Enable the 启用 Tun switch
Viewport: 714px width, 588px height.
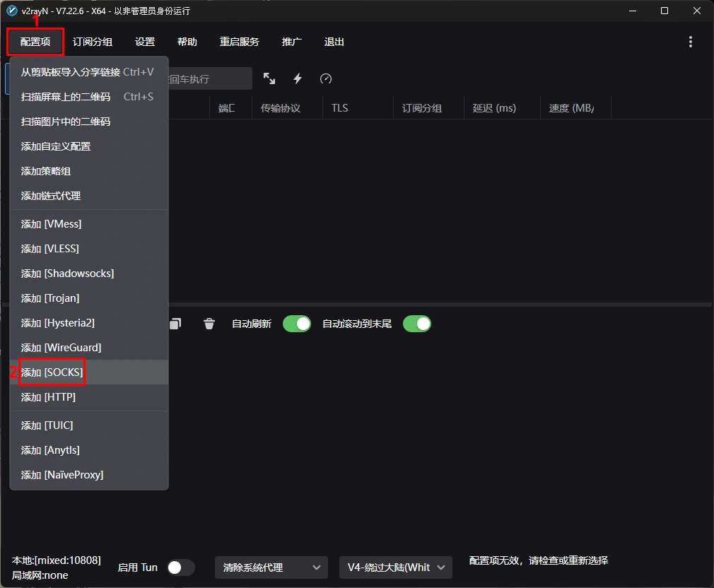181,568
